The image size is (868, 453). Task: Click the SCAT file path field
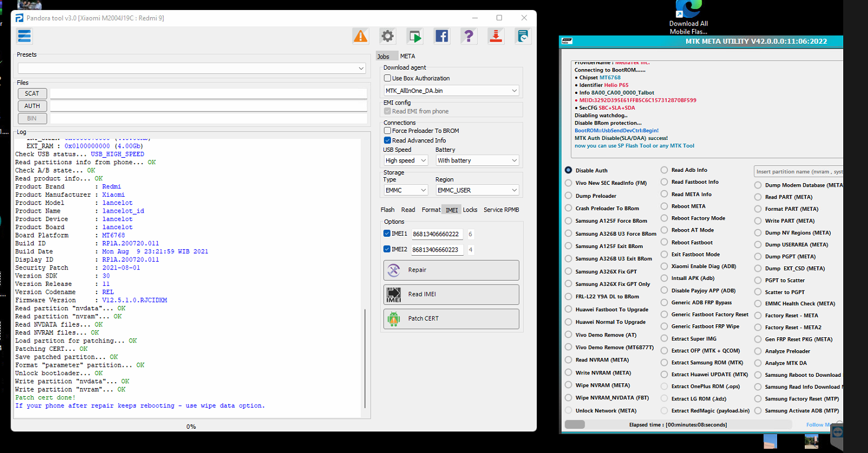point(208,93)
